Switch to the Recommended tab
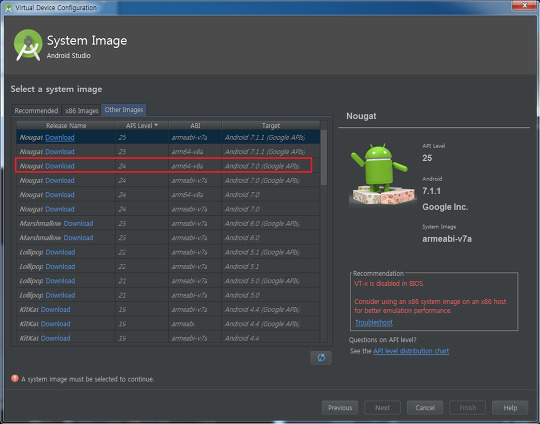Image resolution: width=540 pixels, height=424 pixels. click(x=36, y=111)
